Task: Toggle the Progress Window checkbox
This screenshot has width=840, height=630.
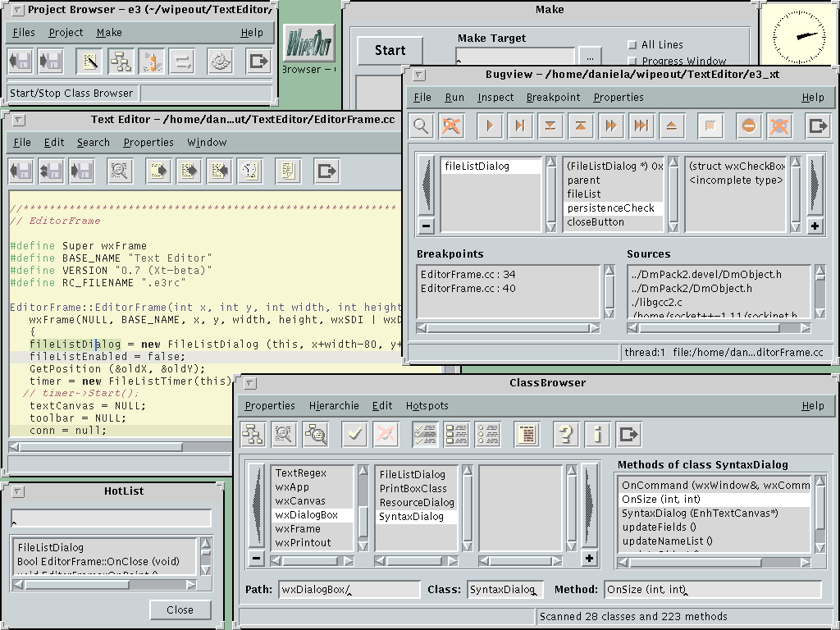Action: [x=632, y=62]
